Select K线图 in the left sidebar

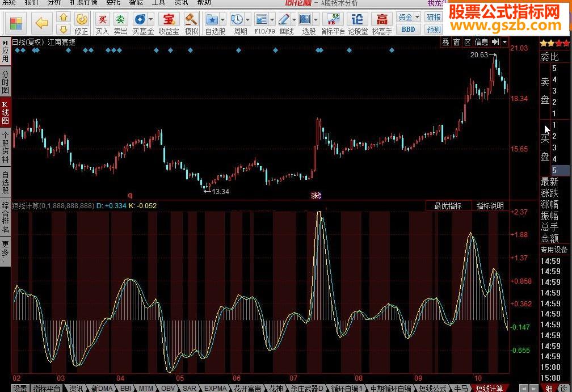pyautogui.click(x=5, y=113)
